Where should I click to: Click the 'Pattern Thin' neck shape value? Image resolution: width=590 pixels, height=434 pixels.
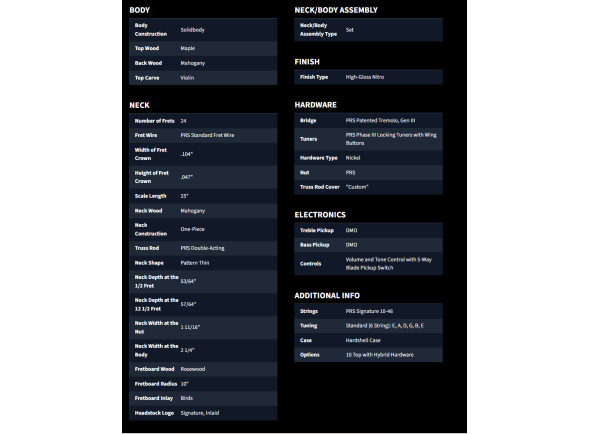[x=195, y=263]
